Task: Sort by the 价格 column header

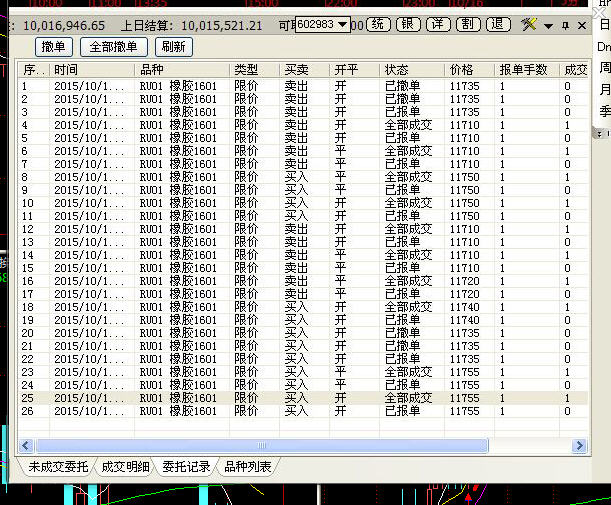Action: 462,70
